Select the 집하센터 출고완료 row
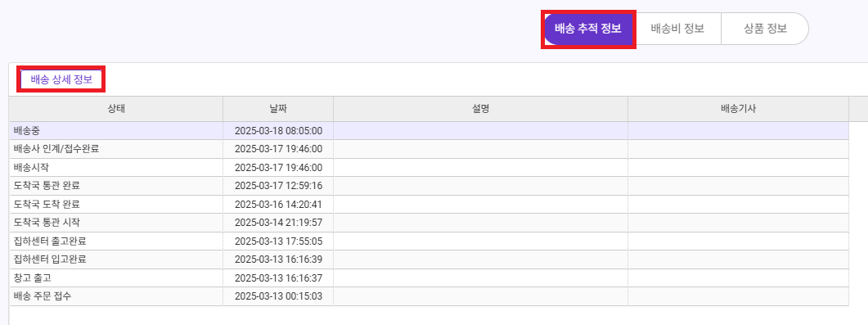 coord(429,241)
